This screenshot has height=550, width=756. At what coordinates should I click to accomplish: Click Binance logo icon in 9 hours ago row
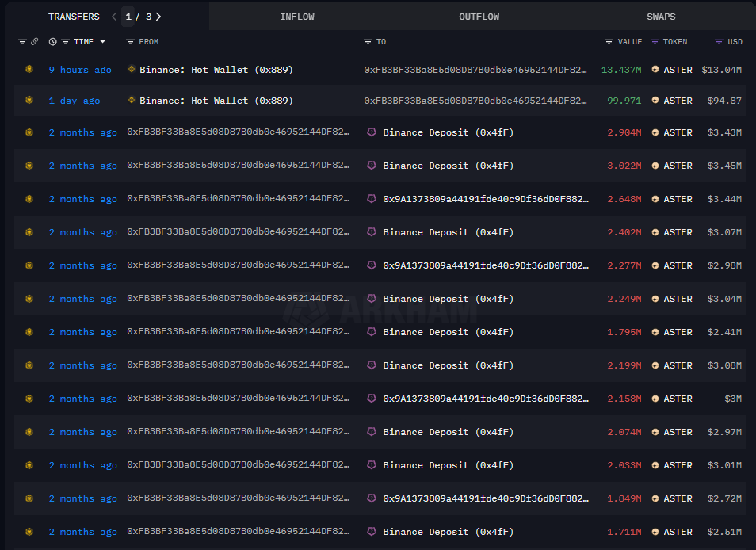pos(132,70)
